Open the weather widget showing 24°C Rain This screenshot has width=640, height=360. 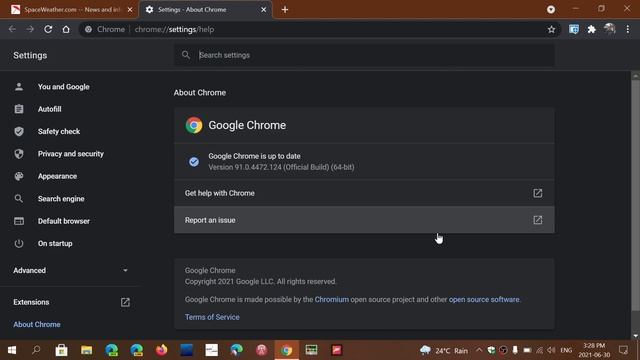(x=444, y=350)
